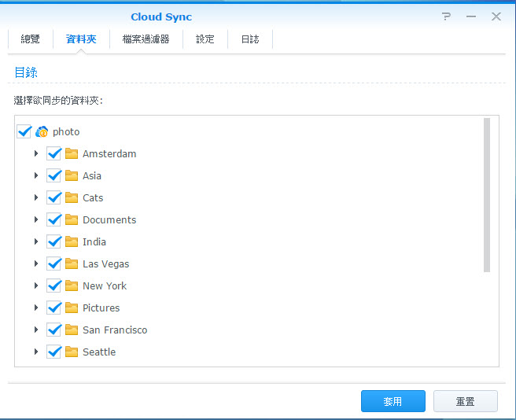Image resolution: width=516 pixels, height=420 pixels.
Task: Click the Cats folder icon
Action: tap(72, 198)
